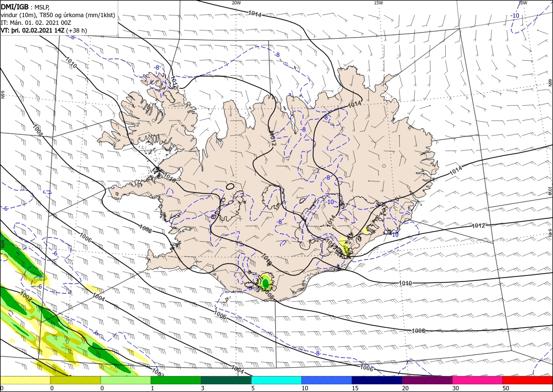Click the '(+38 h)' forecast offset

(x=76, y=30)
